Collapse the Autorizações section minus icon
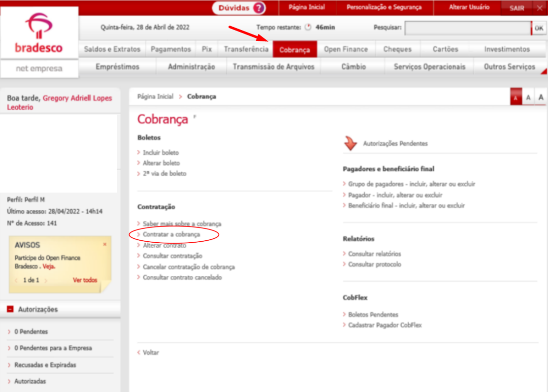 [10, 309]
